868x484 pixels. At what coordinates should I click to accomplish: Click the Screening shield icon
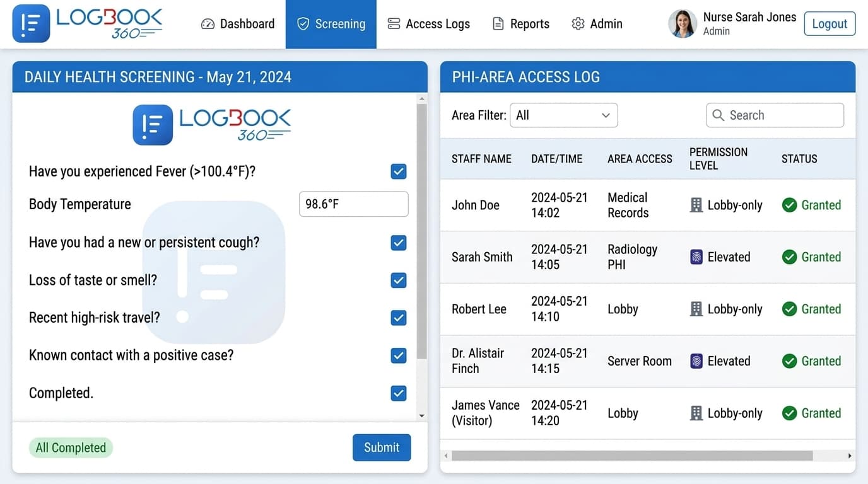[x=303, y=24]
